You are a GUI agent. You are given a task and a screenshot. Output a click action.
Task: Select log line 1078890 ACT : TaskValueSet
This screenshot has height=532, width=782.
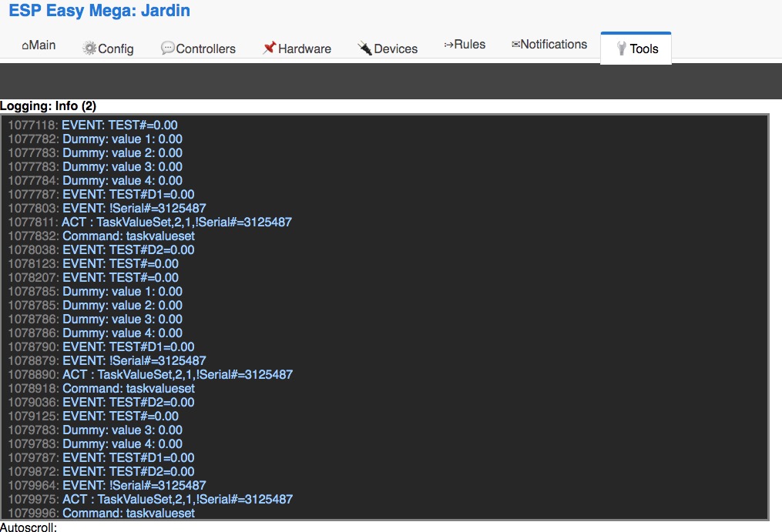click(x=150, y=375)
